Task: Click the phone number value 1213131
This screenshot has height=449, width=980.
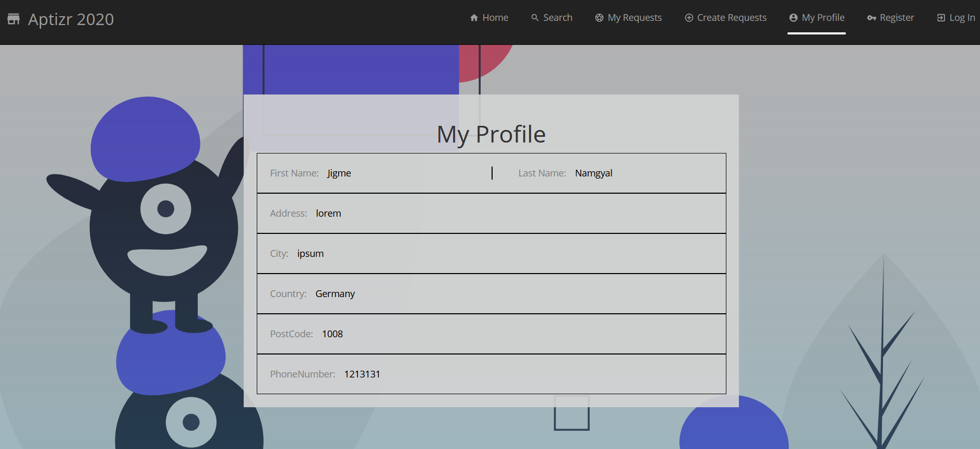Action: pyautogui.click(x=362, y=374)
